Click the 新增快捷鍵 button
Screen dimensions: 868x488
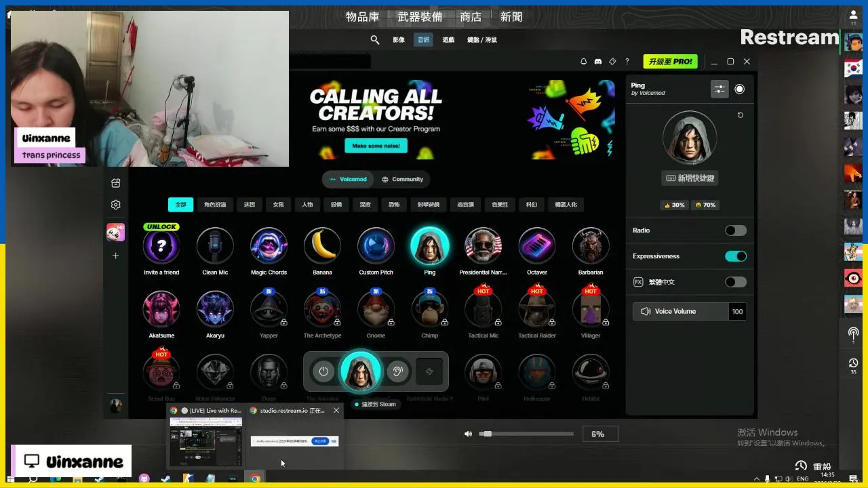click(x=690, y=178)
